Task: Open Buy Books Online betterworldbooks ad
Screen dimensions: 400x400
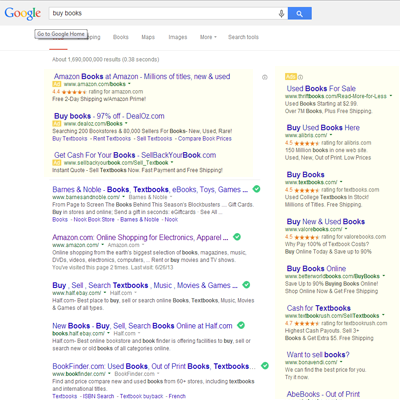Action: [x=316, y=268]
